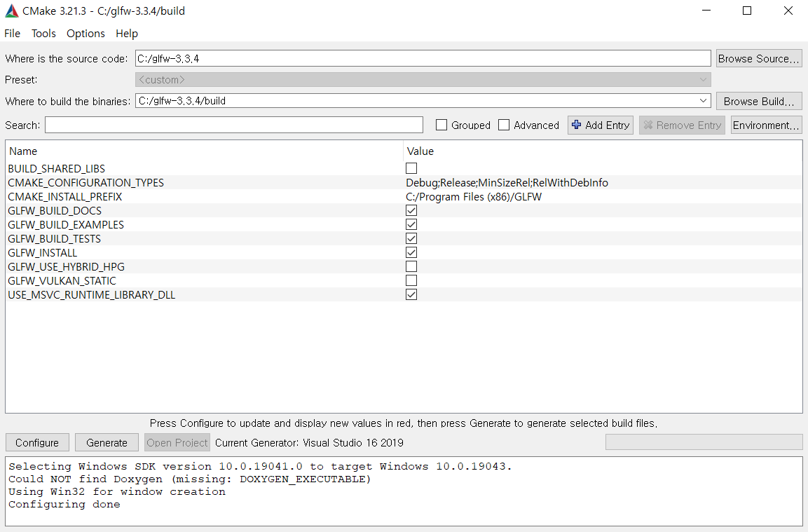Viewport: 808px width, 532px height.
Task: Click the 'Could NOT find Doxygen' output line
Action: [x=190, y=479]
